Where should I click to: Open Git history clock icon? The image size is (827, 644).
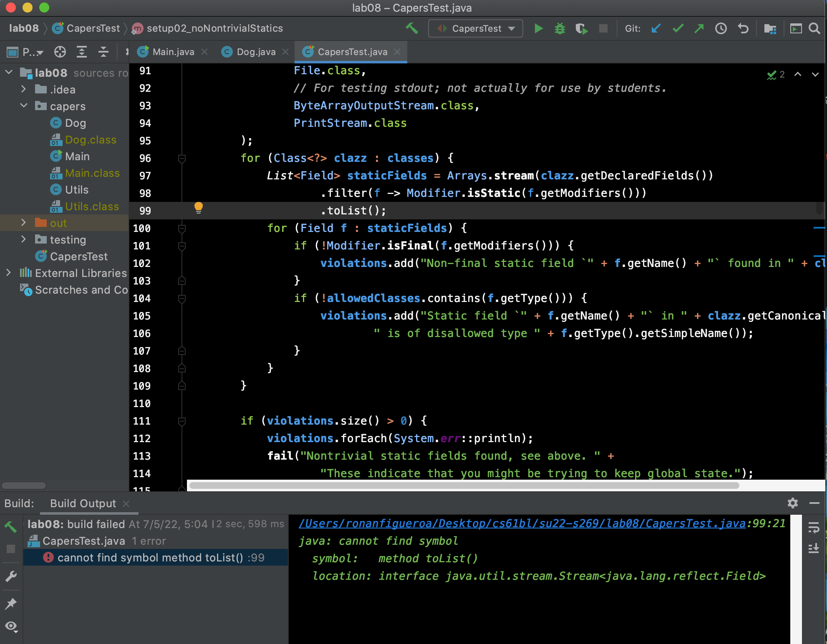point(721,28)
